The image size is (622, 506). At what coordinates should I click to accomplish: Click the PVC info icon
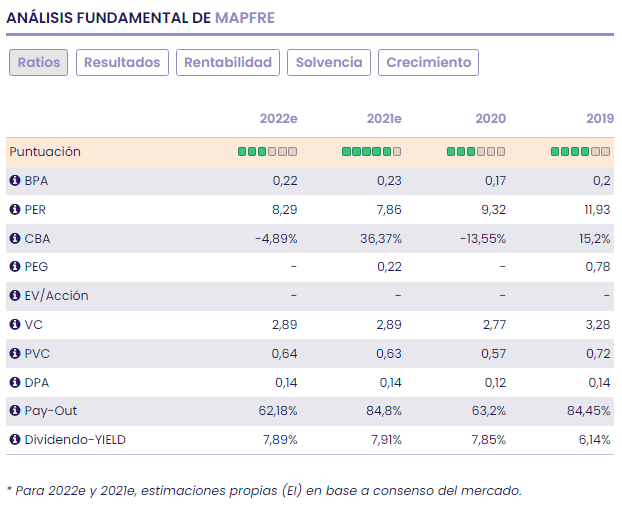click(x=15, y=353)
